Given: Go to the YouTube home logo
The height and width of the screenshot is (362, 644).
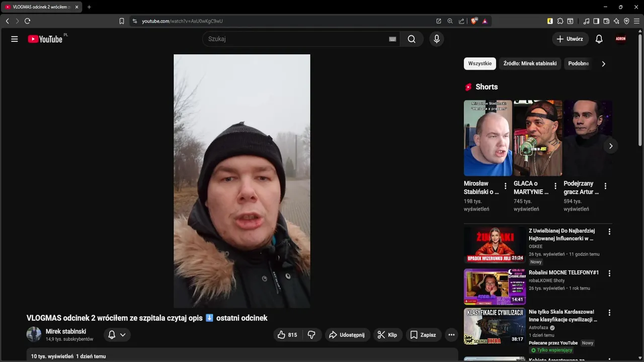Looking at the screenshot, I should tap(45, 39).
